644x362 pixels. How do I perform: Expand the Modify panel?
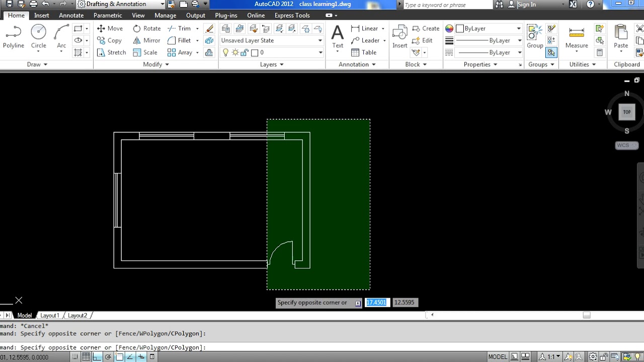tap(156, 64)
